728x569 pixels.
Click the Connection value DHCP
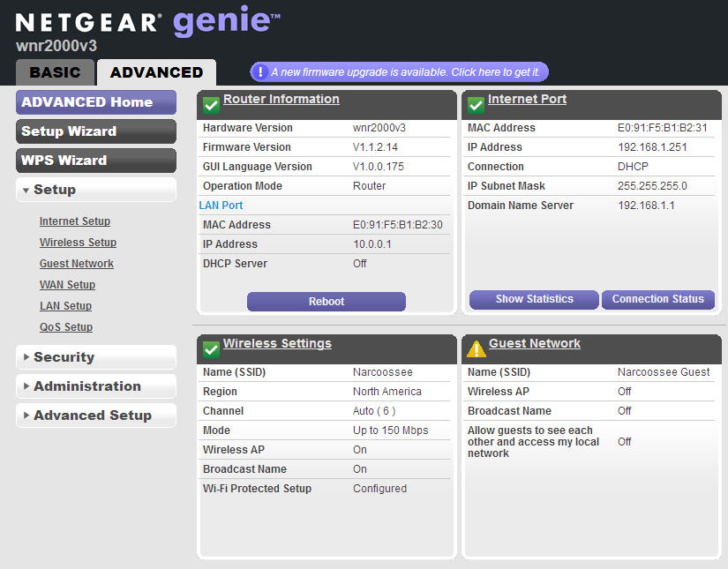click(633, 167)
